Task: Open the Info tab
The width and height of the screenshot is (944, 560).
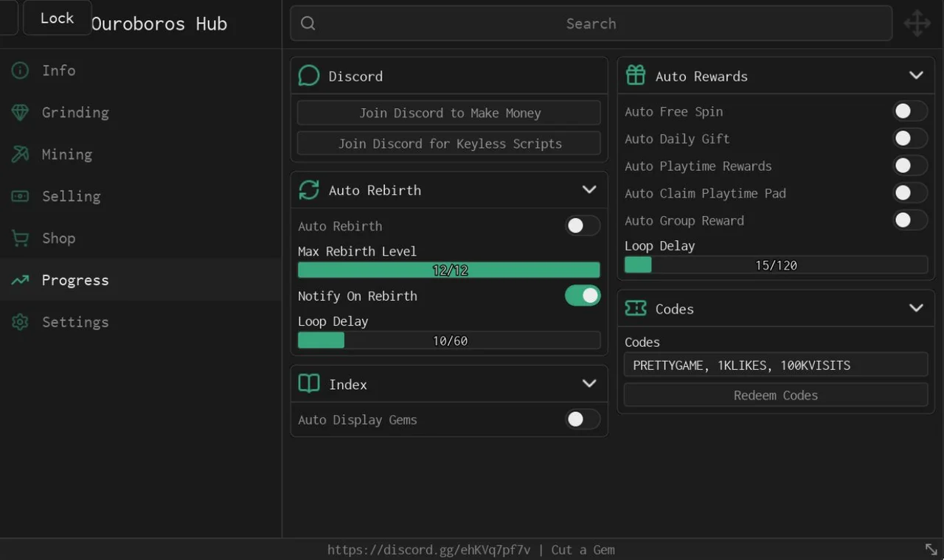Action: point(140,71)
